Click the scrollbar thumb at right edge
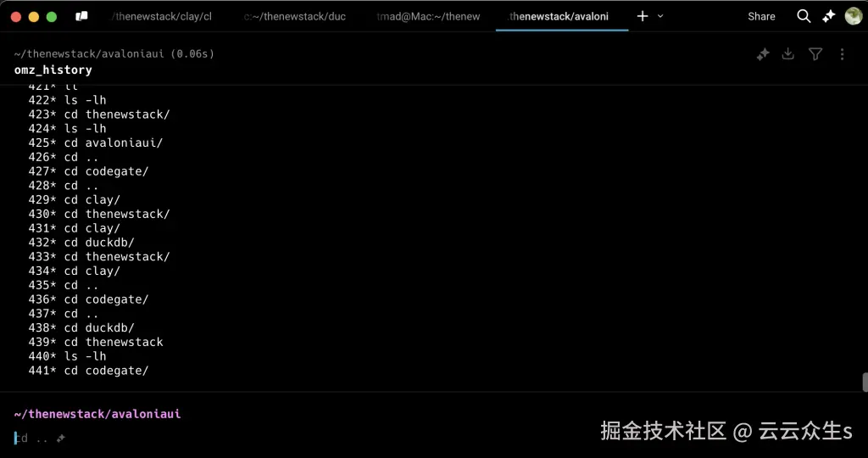 (865, 383)
